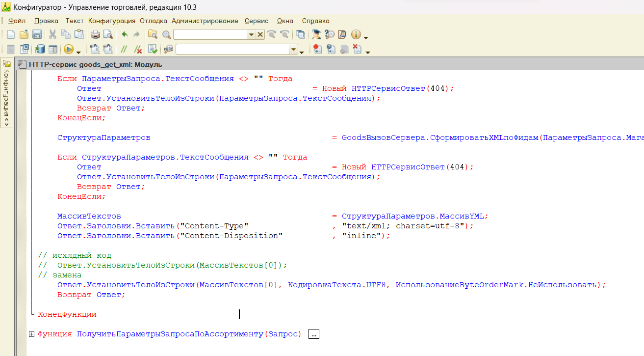The height and width of the screenshot is (356, 644).
Task: Click the yellow info About icon
Action: point(356,34)
